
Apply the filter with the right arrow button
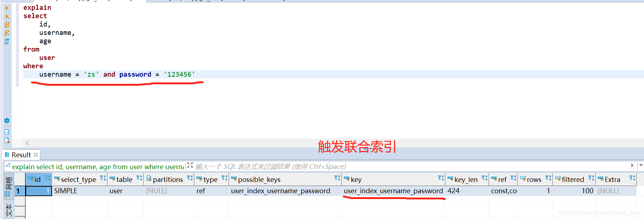pyautogui.click(x=632, y=165)
